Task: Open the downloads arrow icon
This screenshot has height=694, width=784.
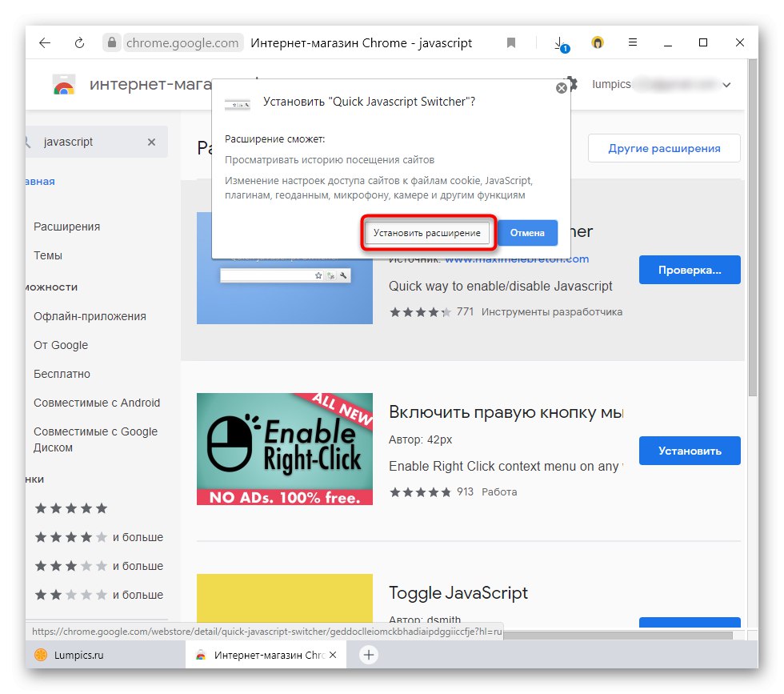Action: (560, 43)
